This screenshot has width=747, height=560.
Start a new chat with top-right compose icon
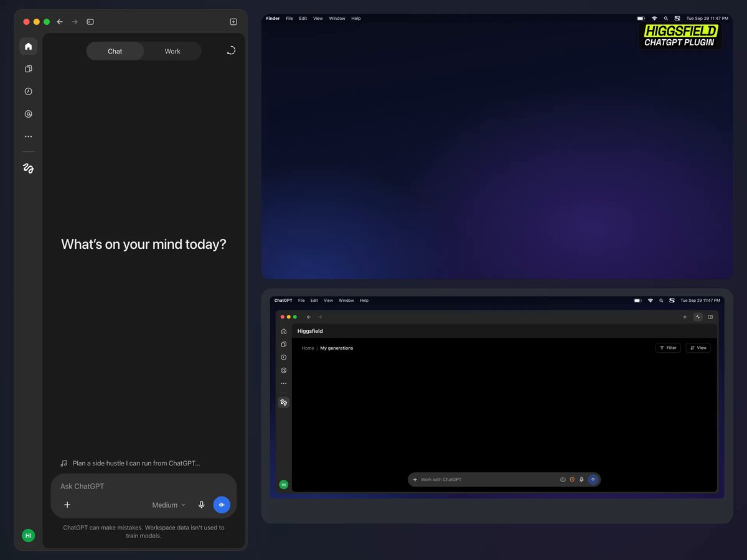pyautogui.click(x=233, y=22)
